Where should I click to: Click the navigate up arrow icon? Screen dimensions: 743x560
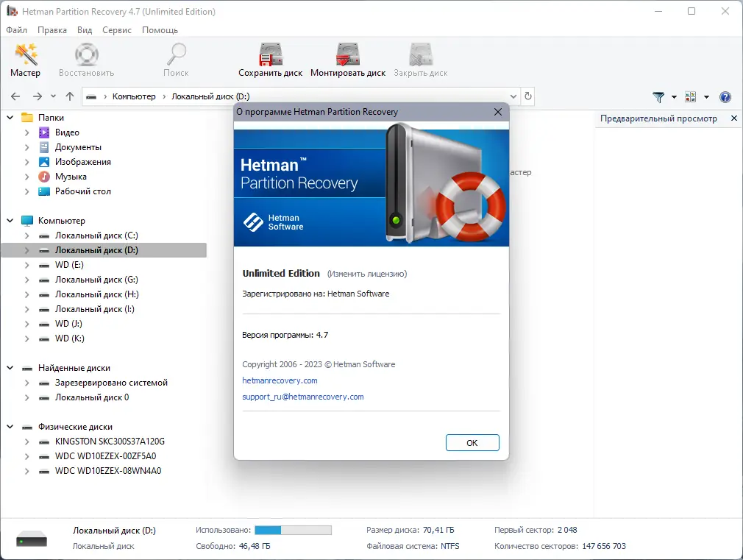pos(70,96)
